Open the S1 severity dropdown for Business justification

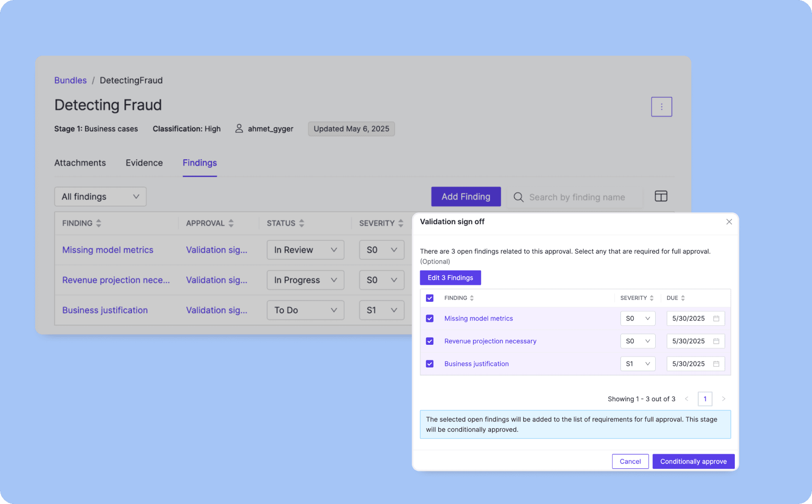coord(638,363)
